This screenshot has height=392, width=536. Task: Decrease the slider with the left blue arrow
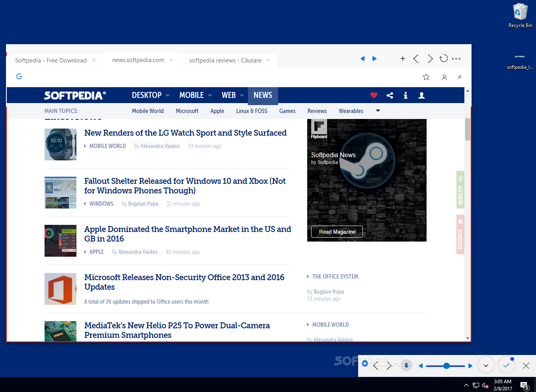[421, 366]
